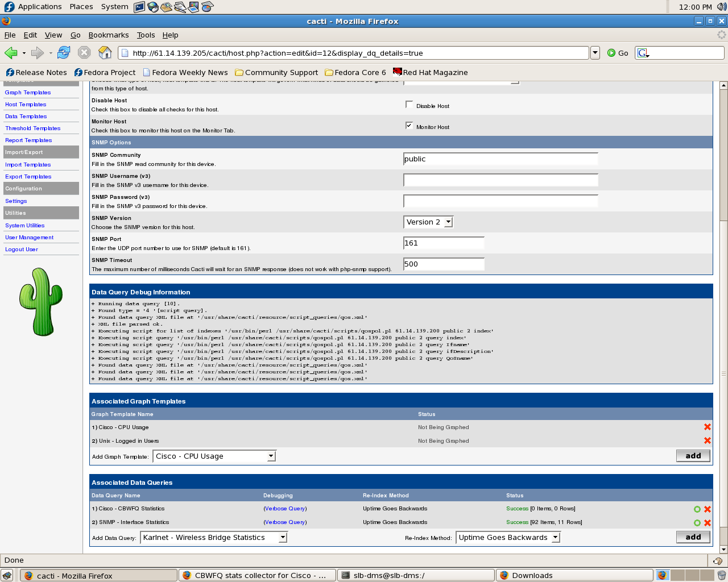Open the forward button history dropdown arrow

coord(51,53)
